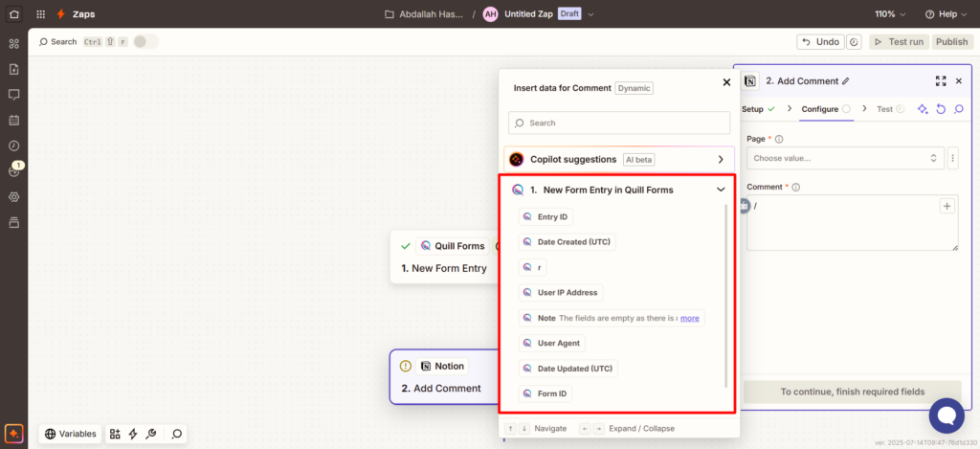Insert the User IP Address field
Screen dimensions: 980x449
point(561,292)
